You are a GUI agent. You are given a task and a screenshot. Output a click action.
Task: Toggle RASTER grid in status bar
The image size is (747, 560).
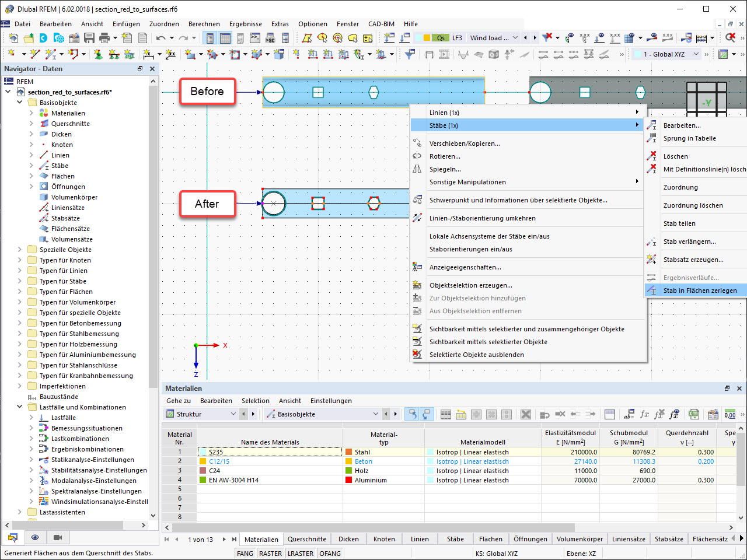(x=270, y=554)
